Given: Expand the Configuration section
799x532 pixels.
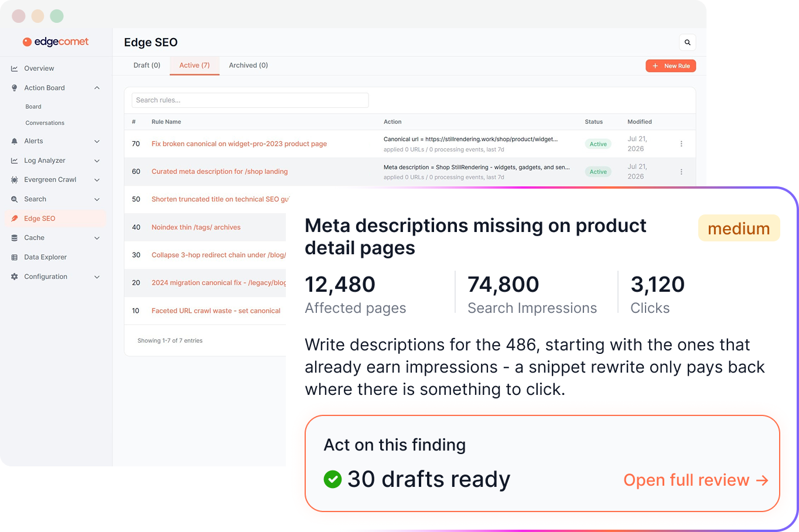Looking at the screenshot, I should (x=97, y=277).
